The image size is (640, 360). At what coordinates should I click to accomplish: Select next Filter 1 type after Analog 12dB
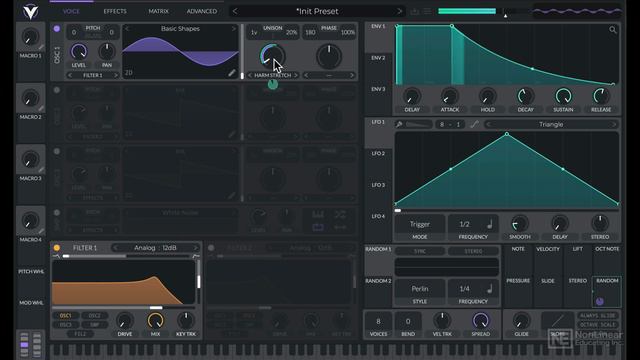pyautogui.click(x=196, y=248)
